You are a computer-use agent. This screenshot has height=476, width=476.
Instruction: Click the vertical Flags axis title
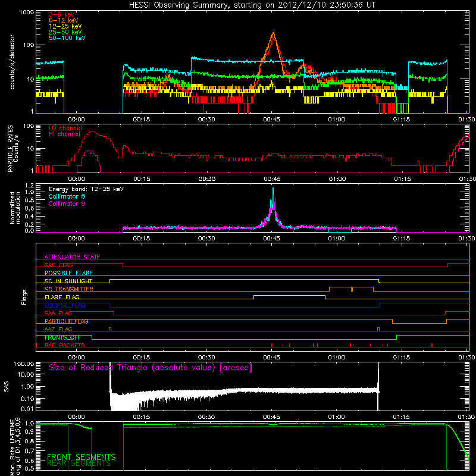(24, 297)
